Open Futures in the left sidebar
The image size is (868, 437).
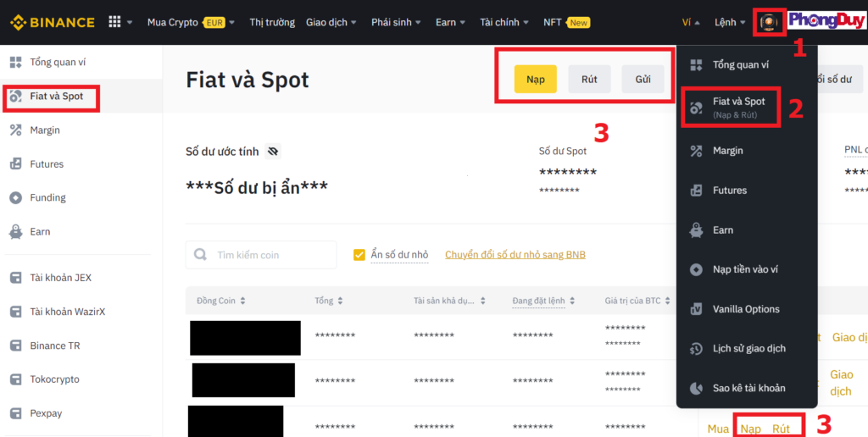47,164
